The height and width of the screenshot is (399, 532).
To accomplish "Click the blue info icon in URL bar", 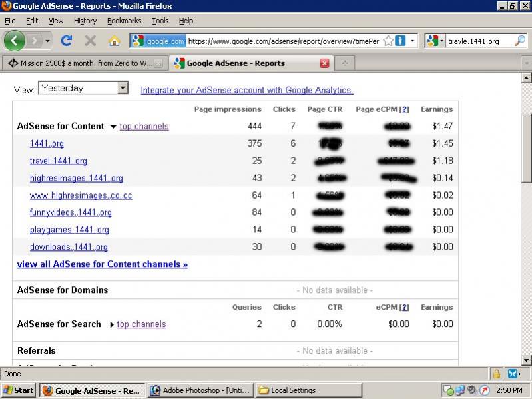I will (400, 41).
